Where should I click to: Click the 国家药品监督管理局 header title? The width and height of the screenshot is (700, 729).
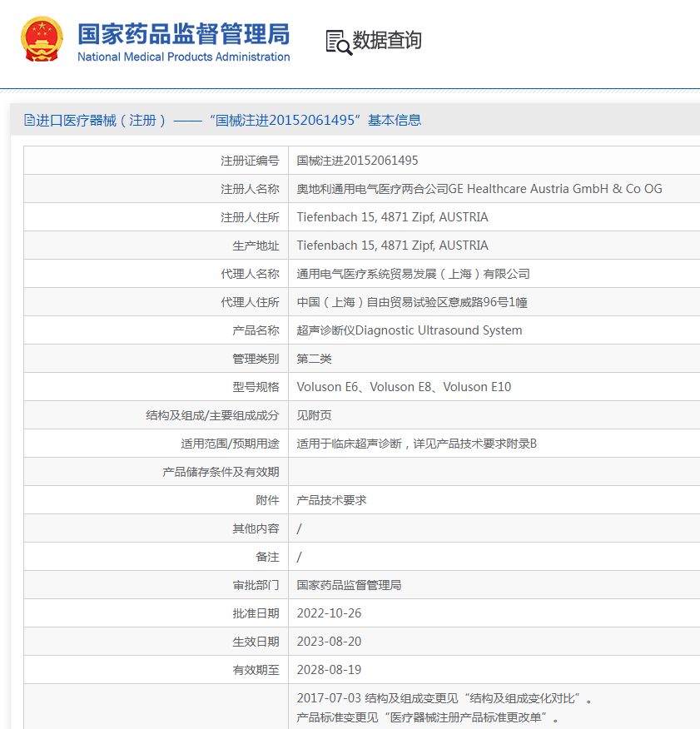[184, 34]
